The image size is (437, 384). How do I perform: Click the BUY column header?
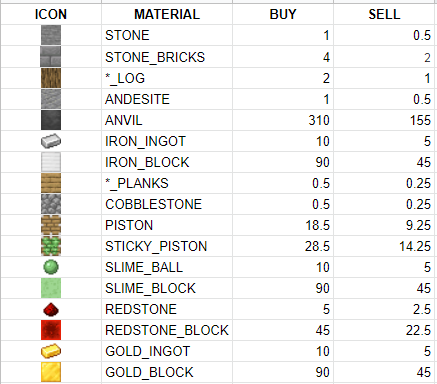click(x=283, y=14)
